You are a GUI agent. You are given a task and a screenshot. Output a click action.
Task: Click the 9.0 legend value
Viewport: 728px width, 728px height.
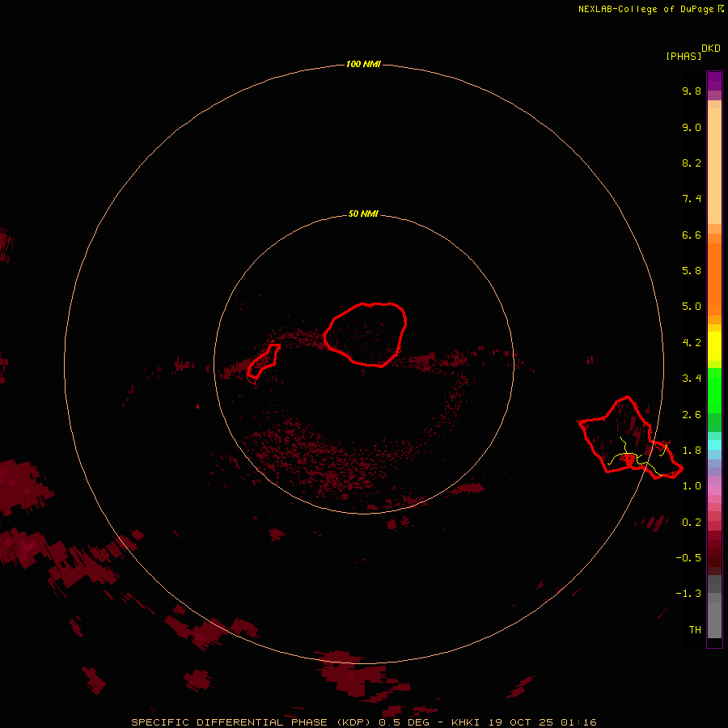click(692, 127)
